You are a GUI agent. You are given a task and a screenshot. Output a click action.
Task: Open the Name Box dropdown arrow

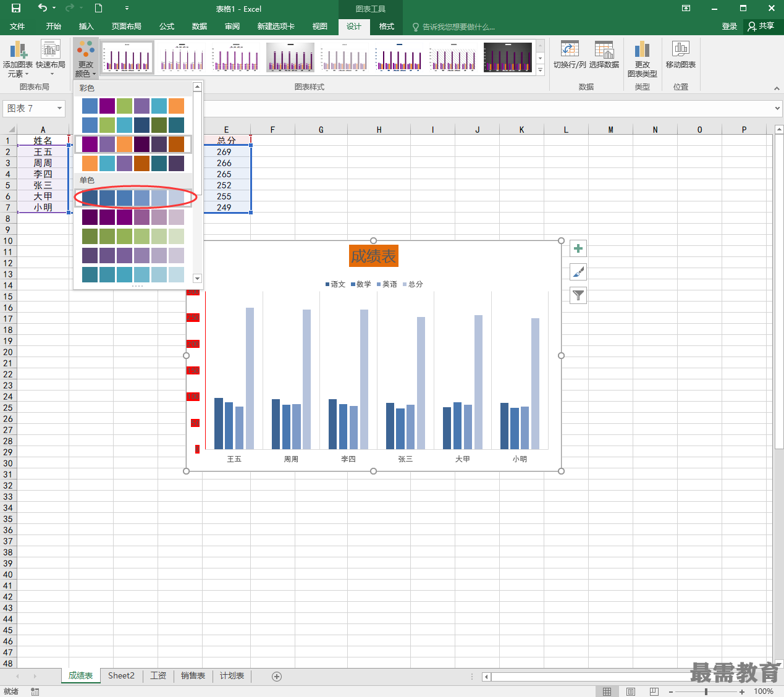coord(59,109)
